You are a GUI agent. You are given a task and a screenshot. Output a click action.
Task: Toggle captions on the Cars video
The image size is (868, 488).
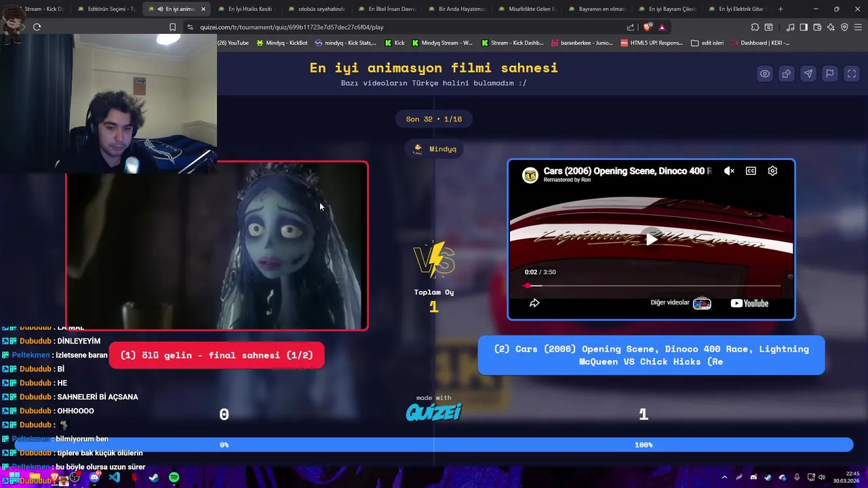click(x=751, y=171)
